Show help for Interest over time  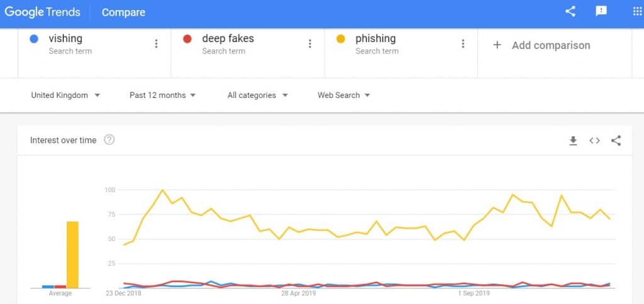click(x=109, y=140)
